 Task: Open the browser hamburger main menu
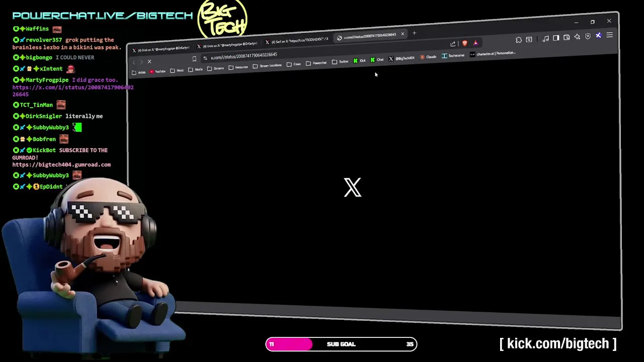609,35
